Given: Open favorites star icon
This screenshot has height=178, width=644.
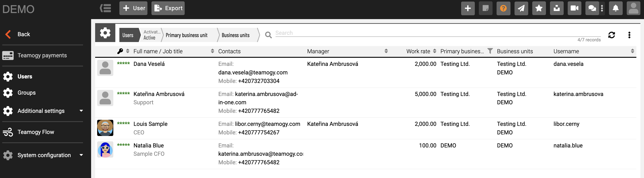Looking at the screenshot, I should coord(539,8).
